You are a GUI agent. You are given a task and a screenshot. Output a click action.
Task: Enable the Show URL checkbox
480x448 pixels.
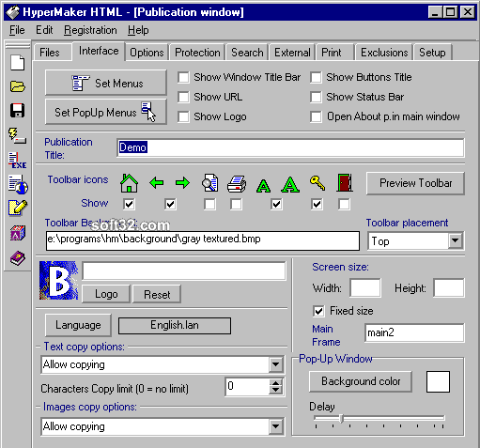pos(183,97)
